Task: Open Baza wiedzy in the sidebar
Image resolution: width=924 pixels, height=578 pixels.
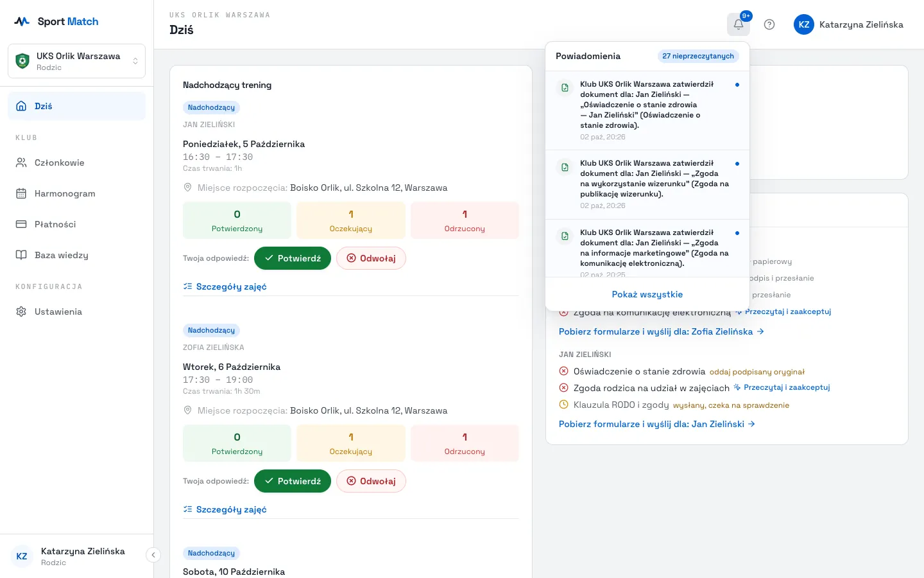Action: (77, 255)
